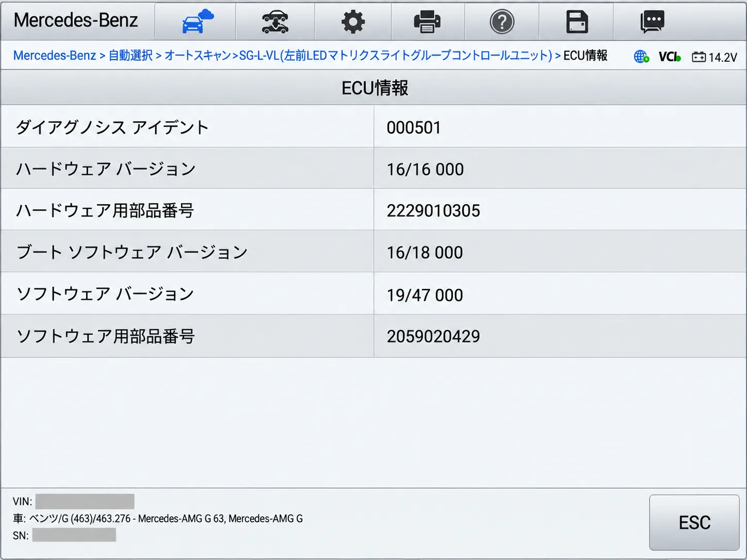Select the ブート ソフトウェア バージョン row label

(x=132, y=252)
